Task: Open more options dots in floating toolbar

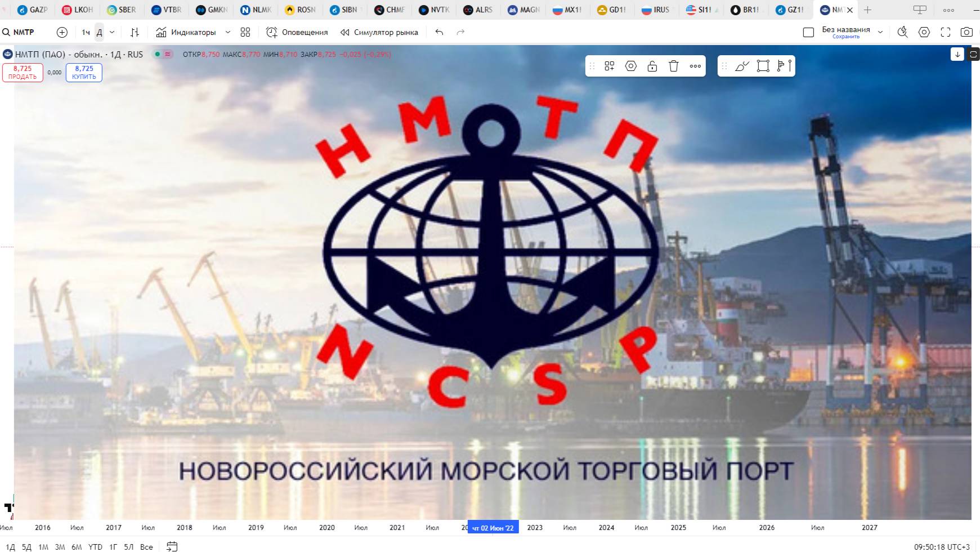Action: coord(696,66)
